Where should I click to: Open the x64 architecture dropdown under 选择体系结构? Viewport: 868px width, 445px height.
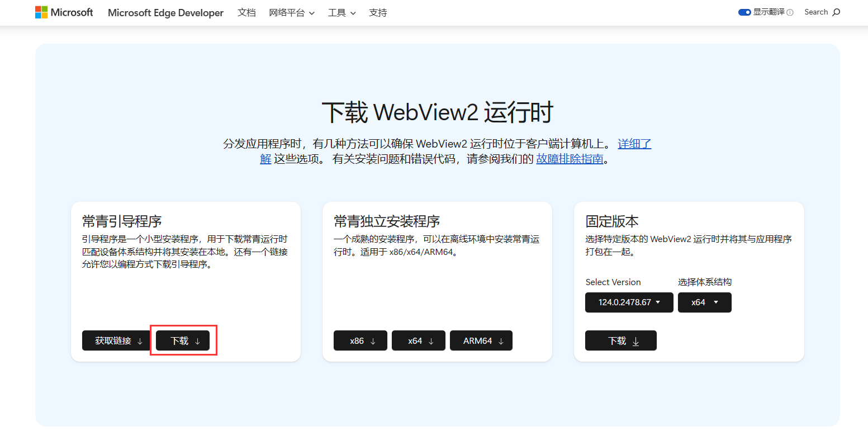(x=704, y=302)
